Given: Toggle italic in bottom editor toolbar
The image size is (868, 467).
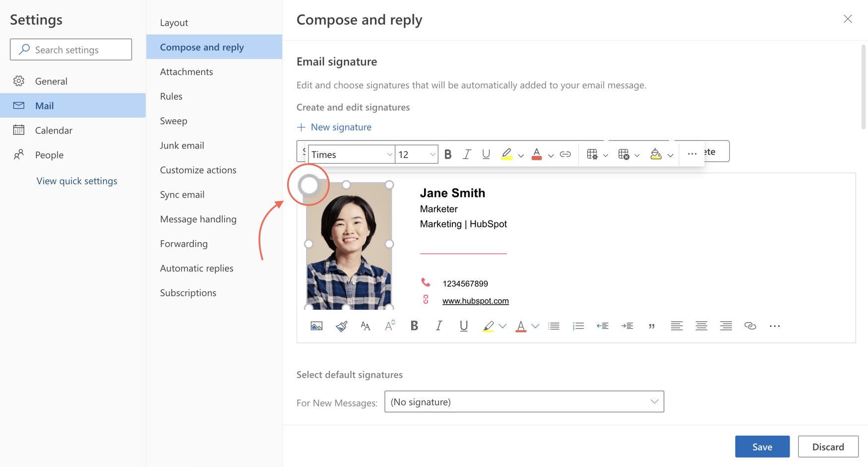Looking at the screenshot, I should (x=438, y=326).
